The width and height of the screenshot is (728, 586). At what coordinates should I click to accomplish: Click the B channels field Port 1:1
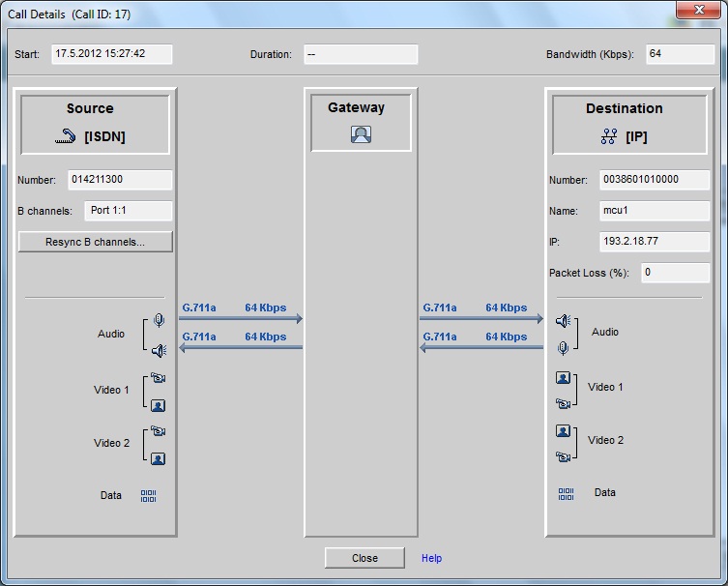(x=129, y=211)
